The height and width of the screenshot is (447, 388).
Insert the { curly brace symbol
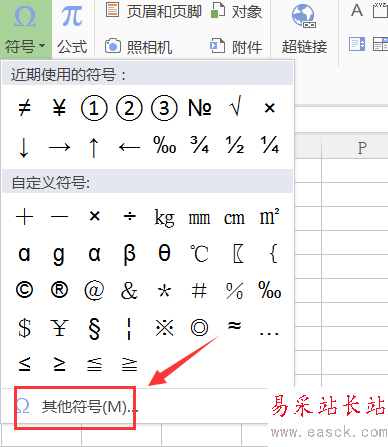(273, 253)
